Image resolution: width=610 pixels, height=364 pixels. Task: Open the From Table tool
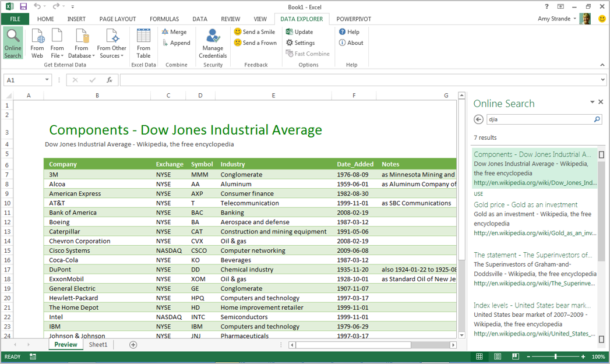(143, 43)
